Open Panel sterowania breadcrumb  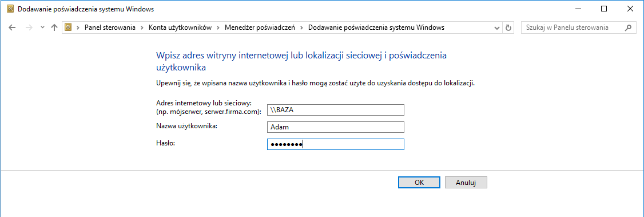(x=110, y=27)
